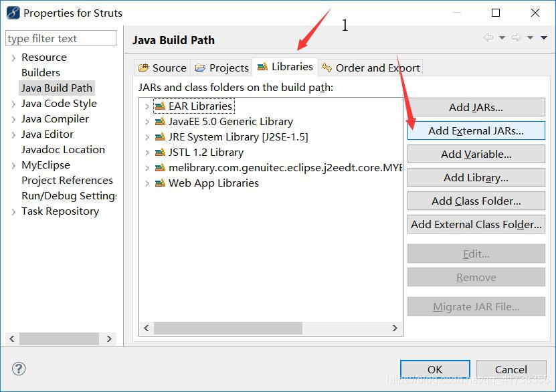Expand the Task Repository category
Screen dimensions: 556x392
tap(13, 211)
